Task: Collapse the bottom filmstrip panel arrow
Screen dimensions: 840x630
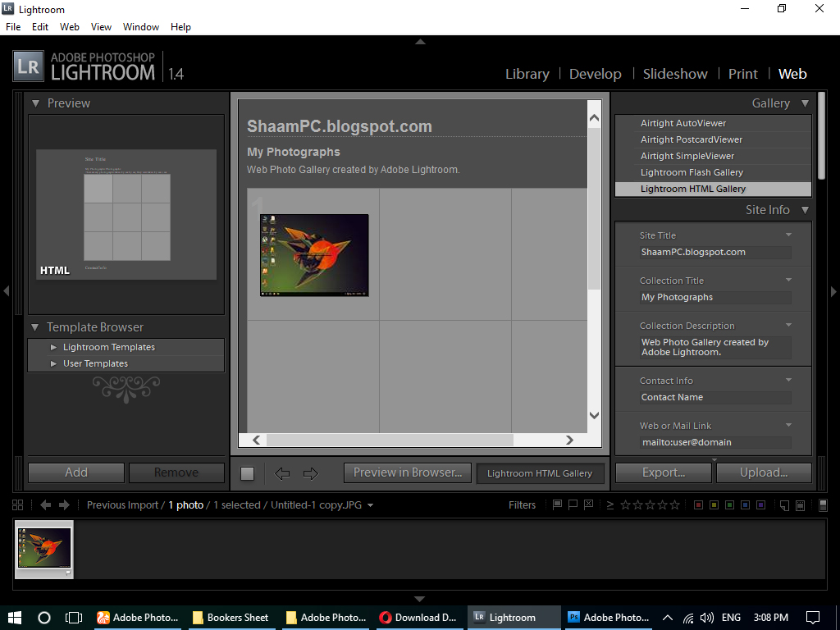Action: 419,599
